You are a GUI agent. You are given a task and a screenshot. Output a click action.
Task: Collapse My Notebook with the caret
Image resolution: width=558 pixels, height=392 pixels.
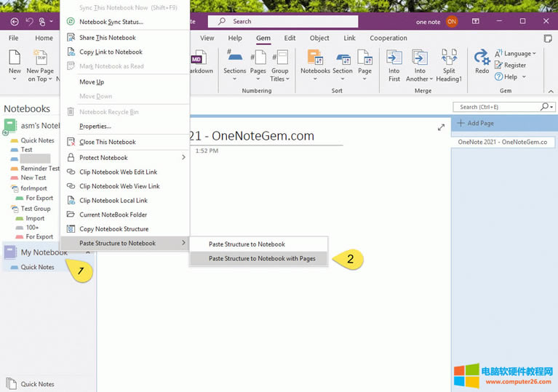click(x=88, y=252)
